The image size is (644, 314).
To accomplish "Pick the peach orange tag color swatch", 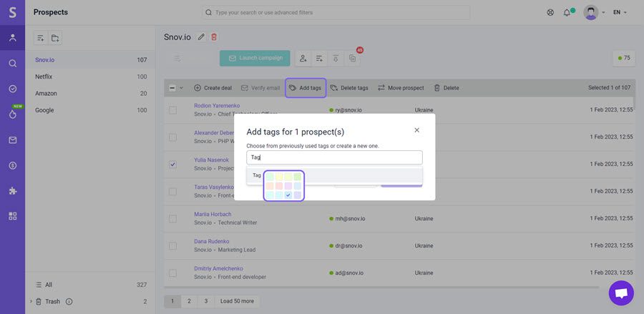I will [x=270, y=186].
